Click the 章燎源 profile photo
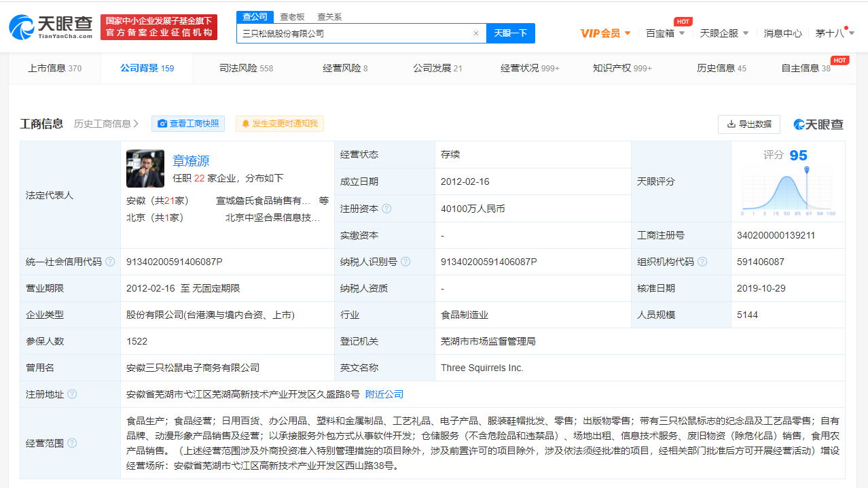Viewport: 868px width, 488px height. point(145,169)
